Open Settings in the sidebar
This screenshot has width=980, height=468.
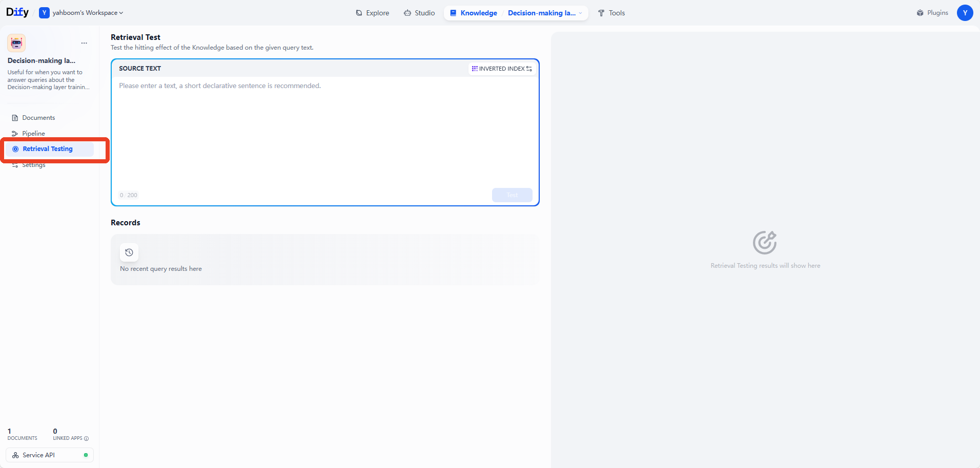tap(49, 165)
